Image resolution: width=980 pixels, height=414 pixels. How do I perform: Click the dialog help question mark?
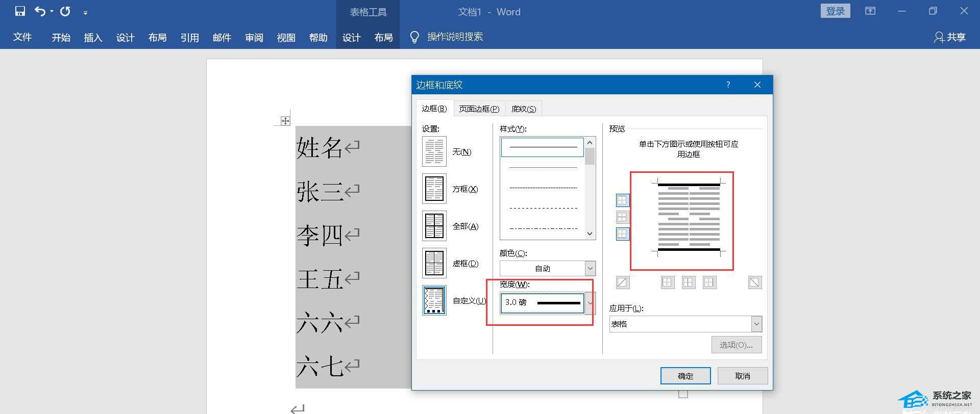tap(728, 85)
